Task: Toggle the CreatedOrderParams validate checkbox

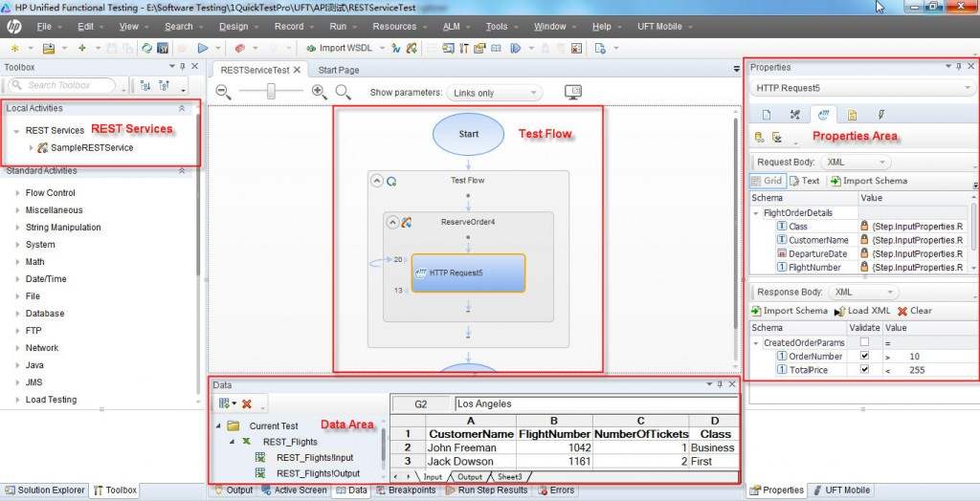Action: (865, 342)
